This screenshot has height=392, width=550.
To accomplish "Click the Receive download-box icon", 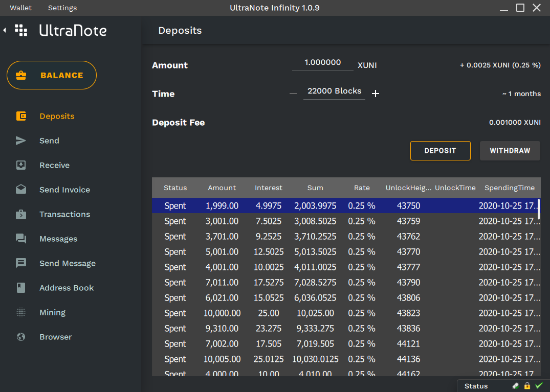I will pyautogui.click(x=21, y=165).
